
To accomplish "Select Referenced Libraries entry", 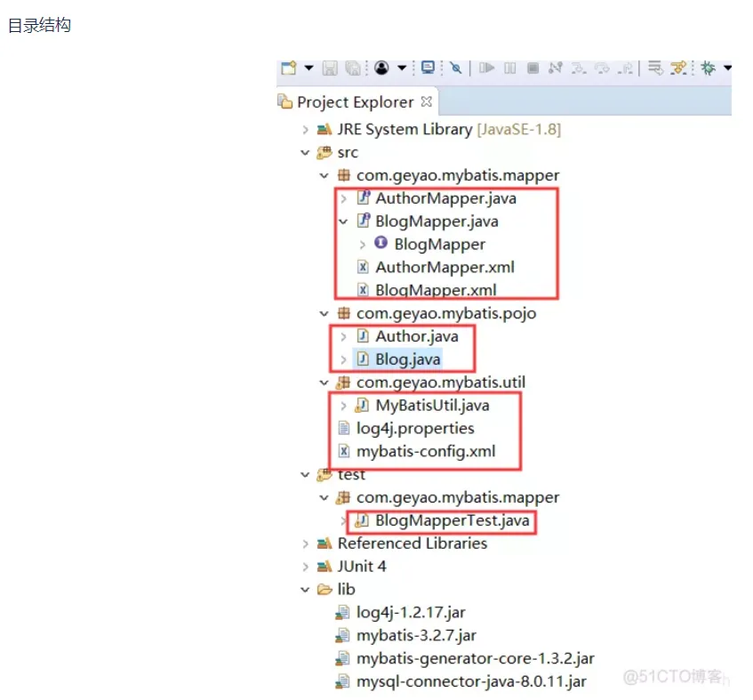I will pos(413,543).
